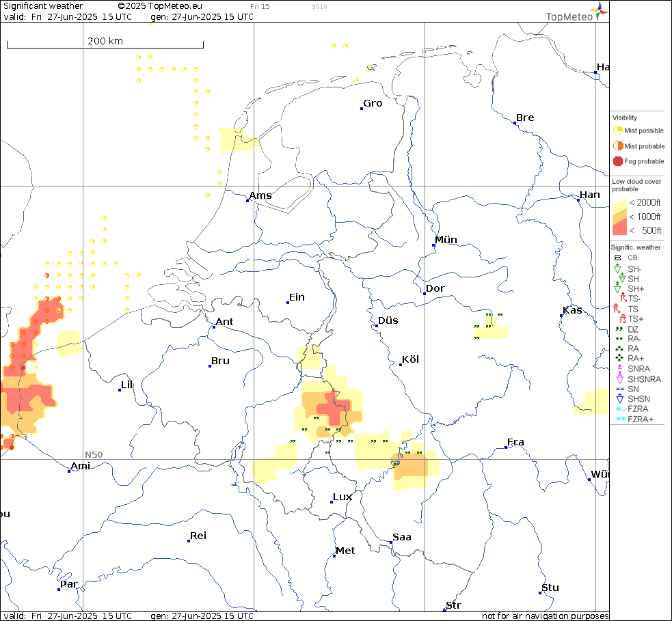This screenshot has height=621, width=672.
Task: Click the 'Signific. weather' legend heading
Action: [636, 247]
